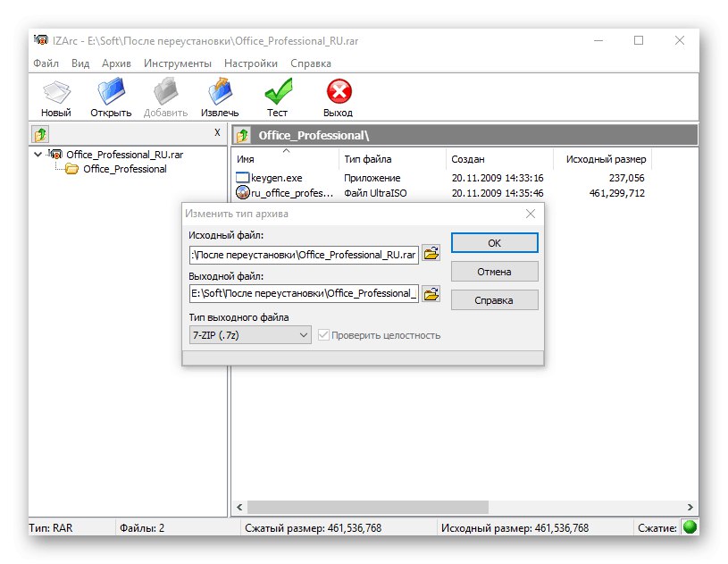
Task: Open an archive with the Открыть icon
Action: pos(111,91)
